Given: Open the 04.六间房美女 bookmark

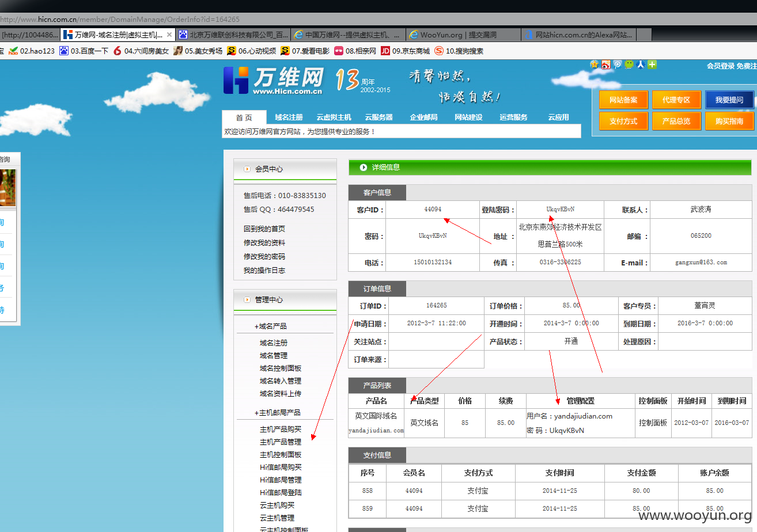Looking at the screenshot, I should (x=141, y=51).
